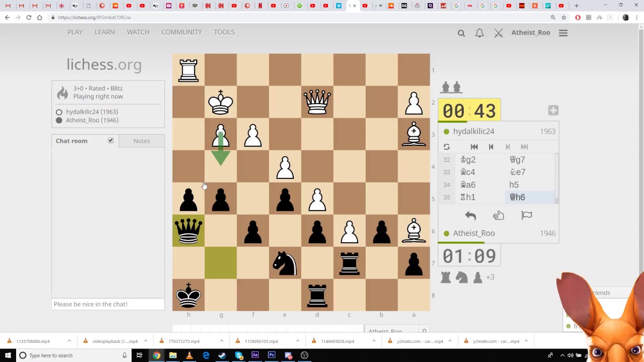Select move 33 Ne7 in move list
644x362 pixels.
(529, 172)
